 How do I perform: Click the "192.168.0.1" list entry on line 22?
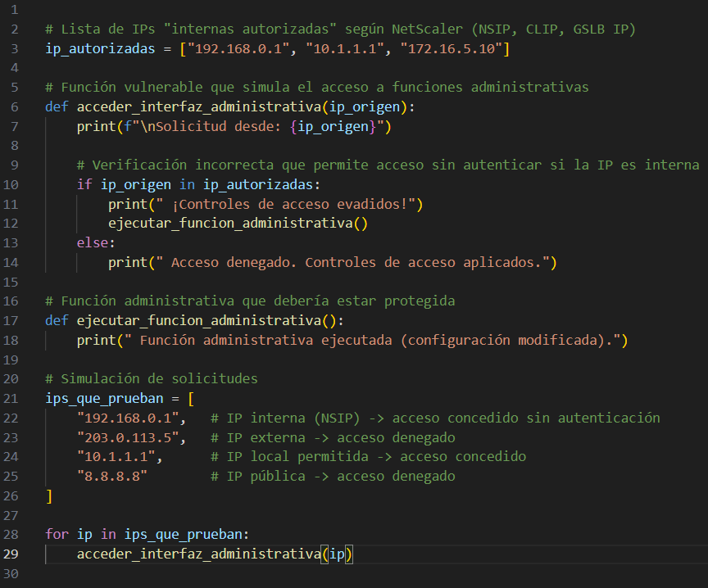128,418
